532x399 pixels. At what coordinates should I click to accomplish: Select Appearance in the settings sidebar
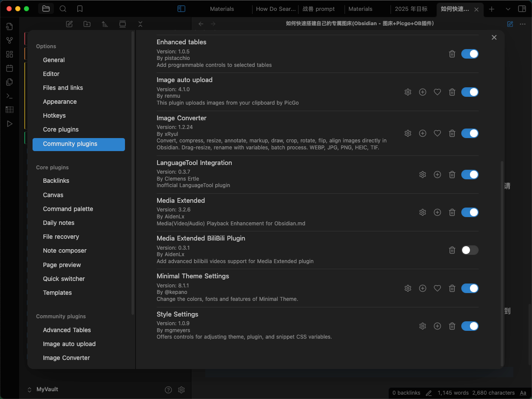60,102
